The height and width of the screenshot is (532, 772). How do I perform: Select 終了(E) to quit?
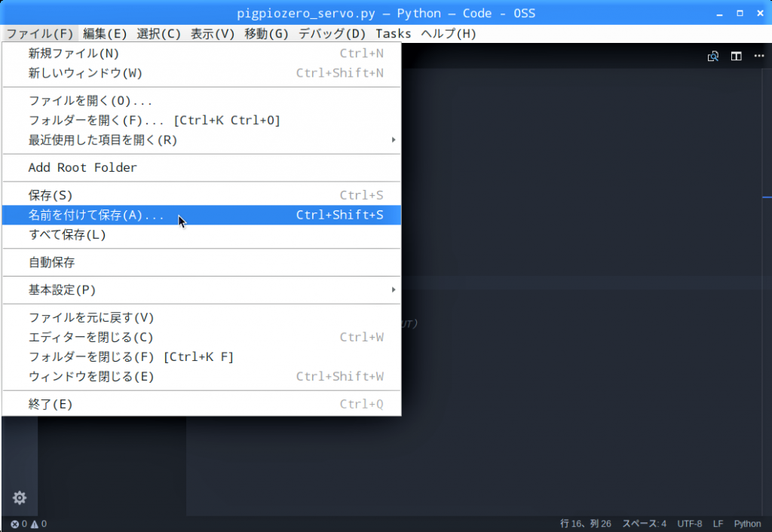51,404
